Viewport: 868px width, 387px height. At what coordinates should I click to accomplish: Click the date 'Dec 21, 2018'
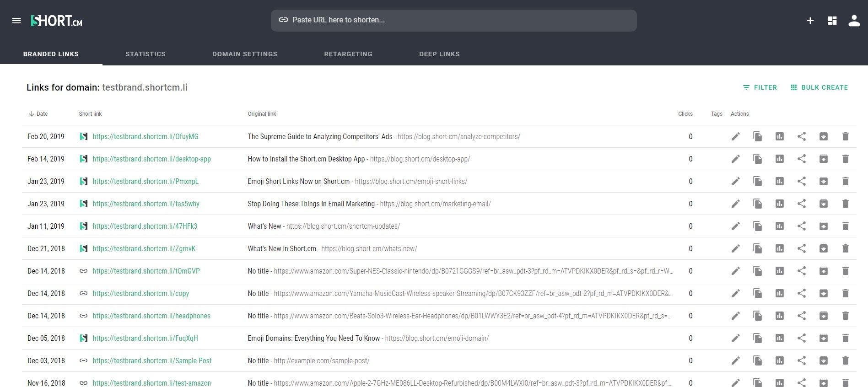tap(46, 248)
